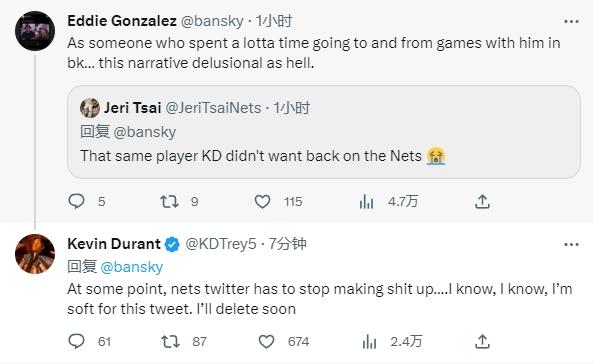View analytics icon showing 2.4万 views
Screen dimensions: 593x364
point(369,342)
